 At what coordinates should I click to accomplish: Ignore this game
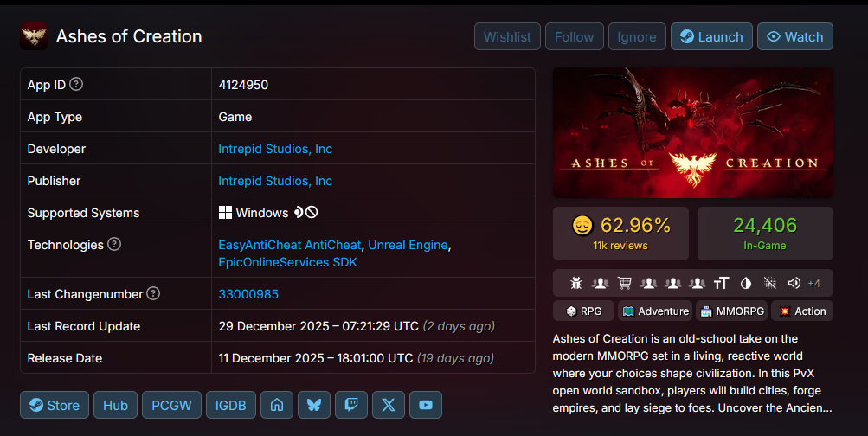click(637, 36)
